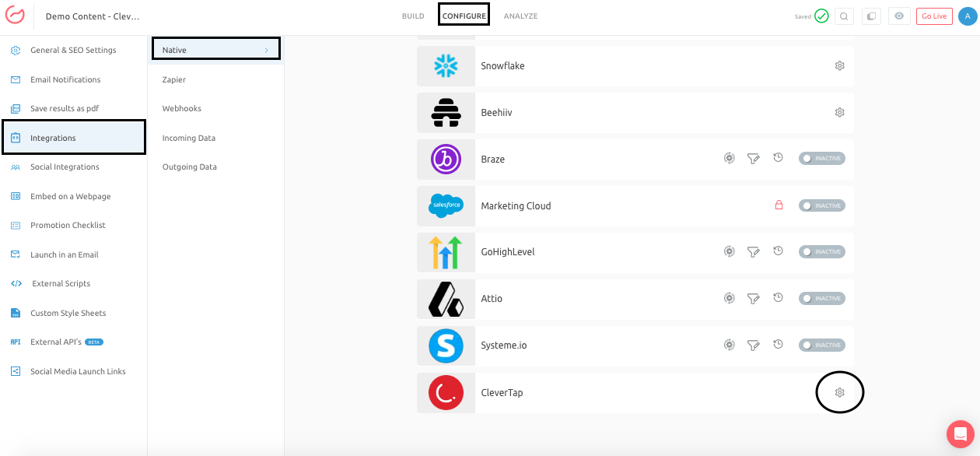Image resolution: width=980 pixels, height=456 pixels.
Task: Click the search magnifier icon in header
Action: click(x=844, y=16)
